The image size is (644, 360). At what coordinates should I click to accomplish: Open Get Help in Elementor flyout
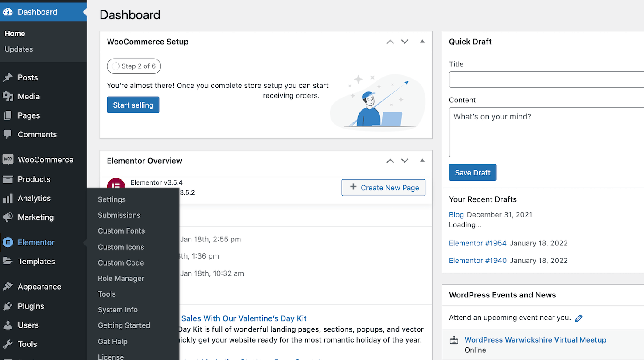click(x=113, y=342)
